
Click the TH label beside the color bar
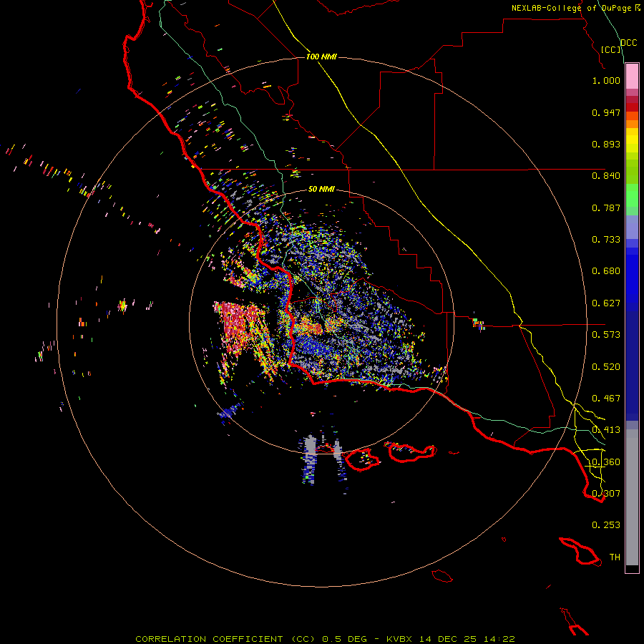tap(615, 557)
